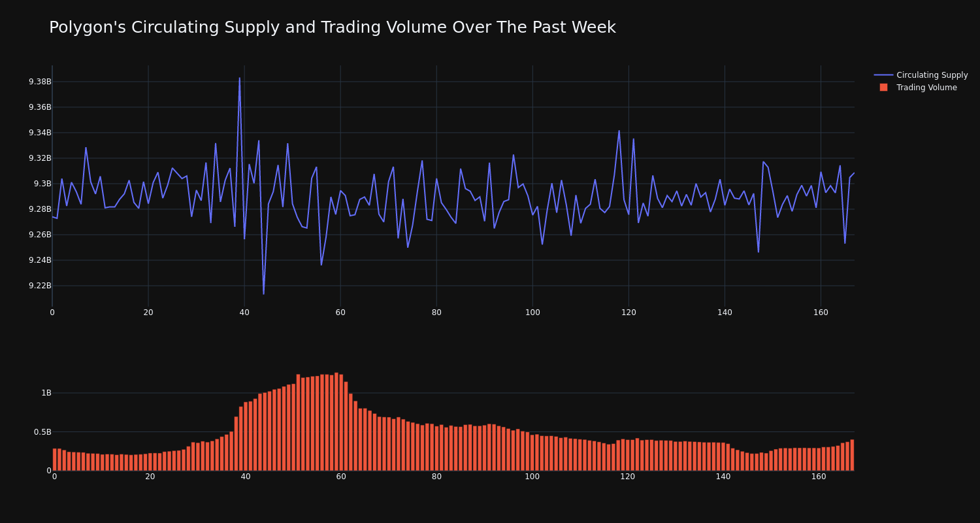Click the 9.38B y-axis label
The width and height of the screenshot is (980, 523).
pyautogui.click(x=40, y=82)
